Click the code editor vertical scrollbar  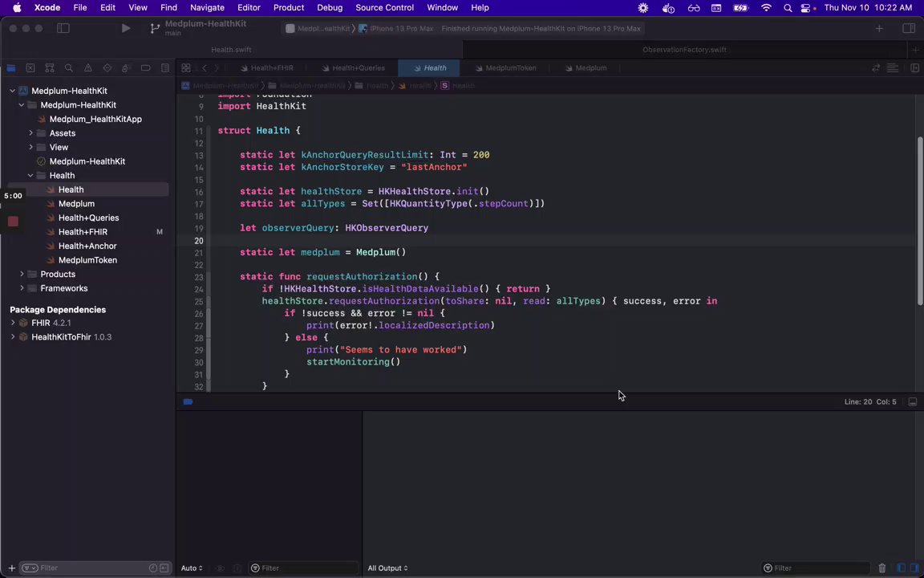[920, 221]
